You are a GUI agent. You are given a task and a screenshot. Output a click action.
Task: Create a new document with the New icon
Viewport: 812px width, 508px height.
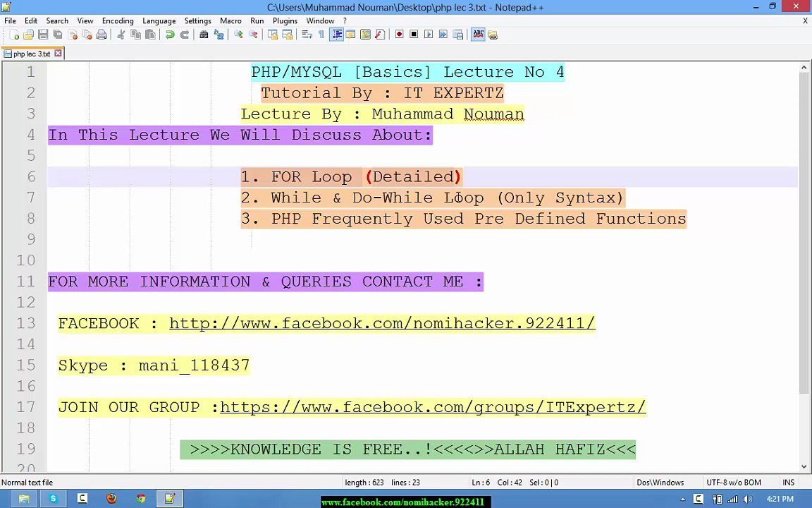14,35
